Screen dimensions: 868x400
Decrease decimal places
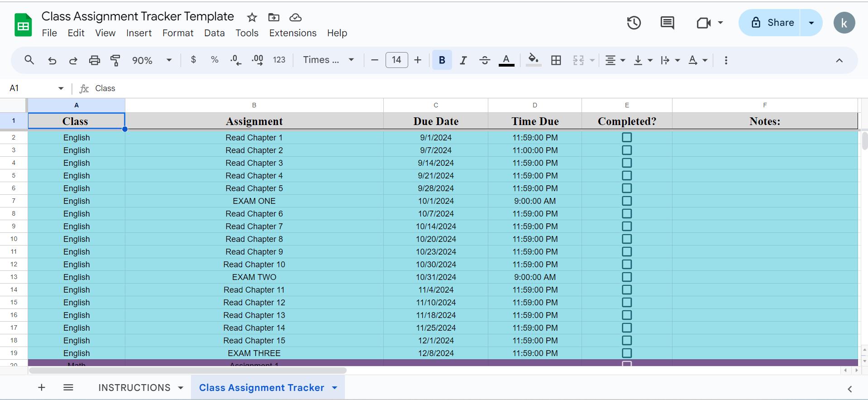click(x=235, y=60)
